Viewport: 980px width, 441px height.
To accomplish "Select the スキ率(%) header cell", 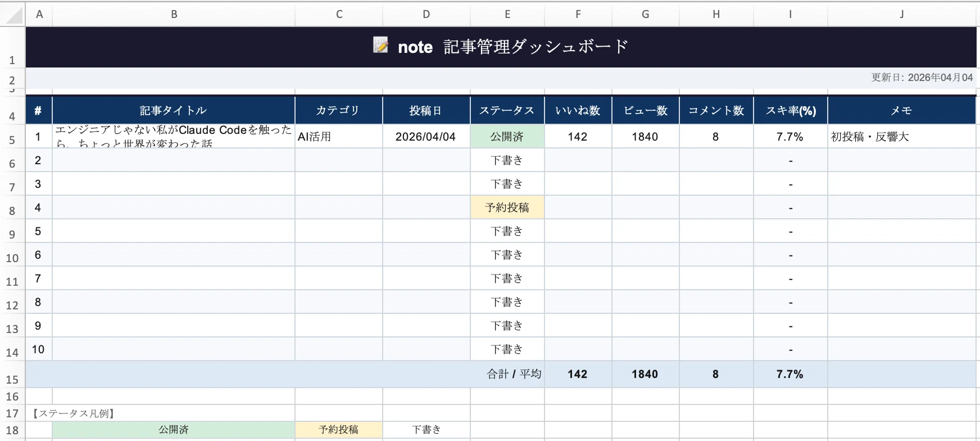I will tap(791, 110).
